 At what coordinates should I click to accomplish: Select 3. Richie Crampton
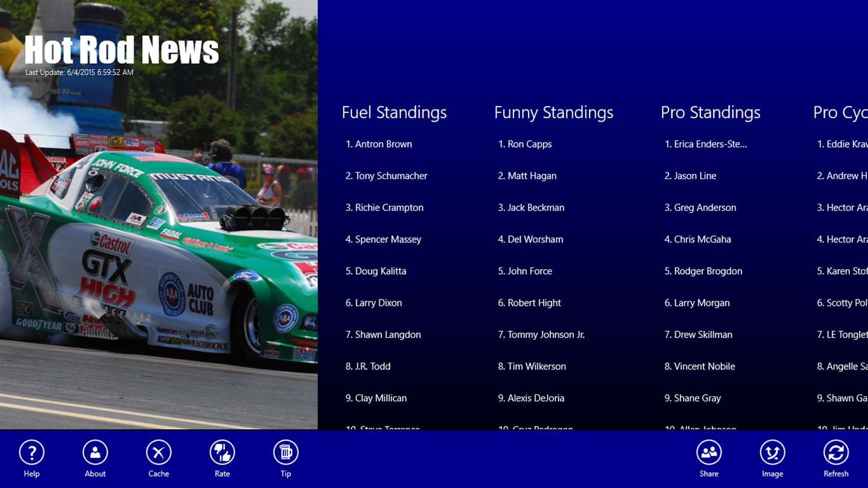[385, 207]
